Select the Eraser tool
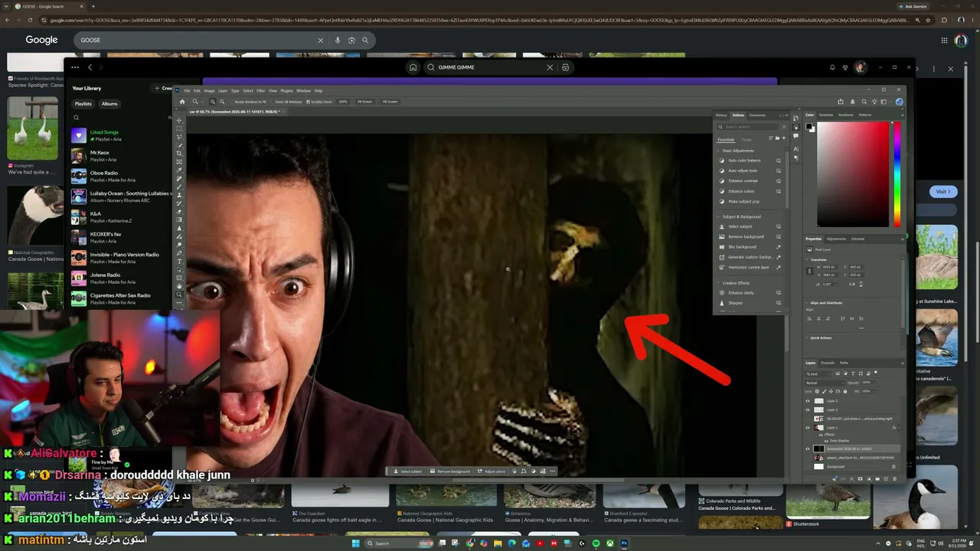The height and width of the screenshot is (551, 980). click(x=180, y=211)
